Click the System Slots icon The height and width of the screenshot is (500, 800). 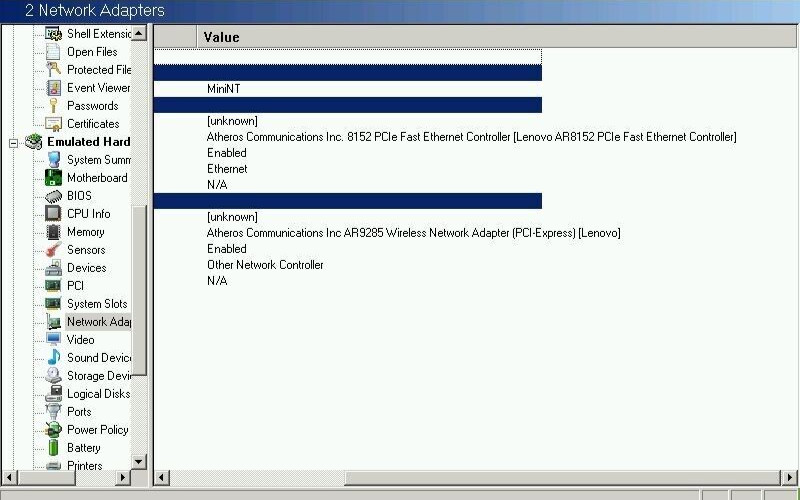(x=53, y=304)
